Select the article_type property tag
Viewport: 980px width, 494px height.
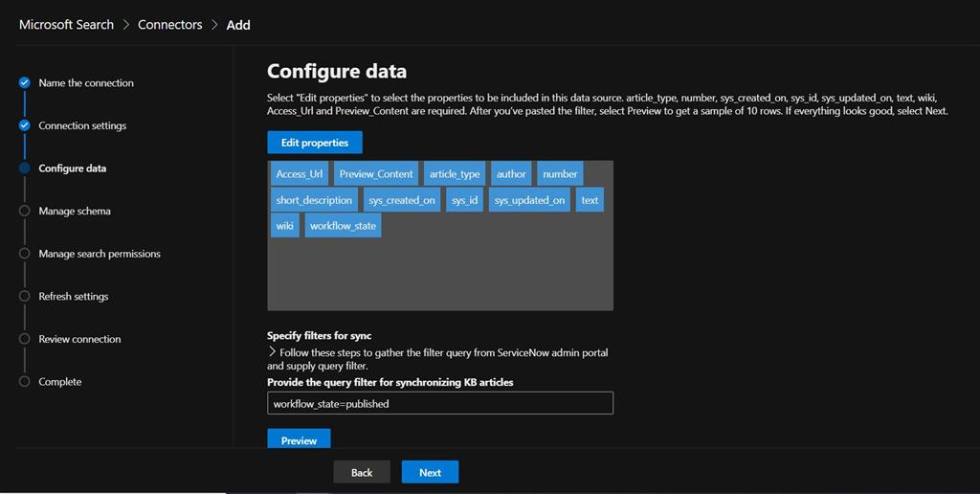tap(455, 174)
